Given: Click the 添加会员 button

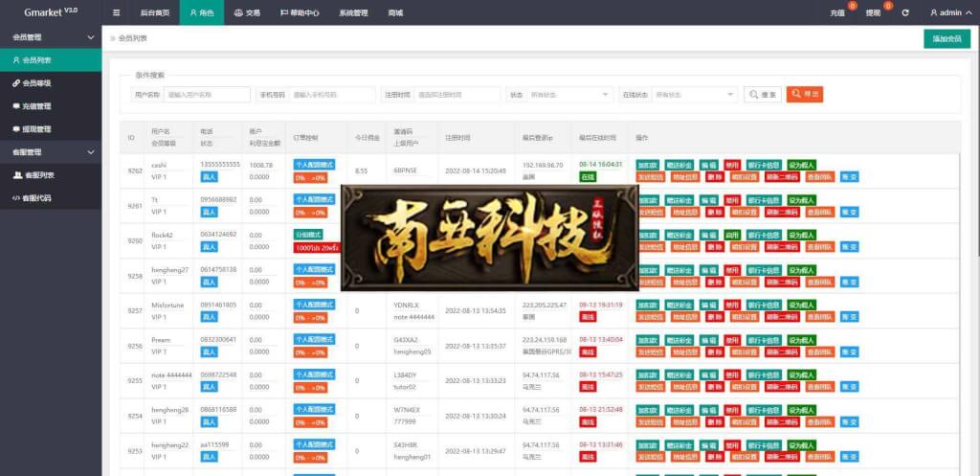Looking at the screenshot, I should pyautogui.click(x=947, y=38).
